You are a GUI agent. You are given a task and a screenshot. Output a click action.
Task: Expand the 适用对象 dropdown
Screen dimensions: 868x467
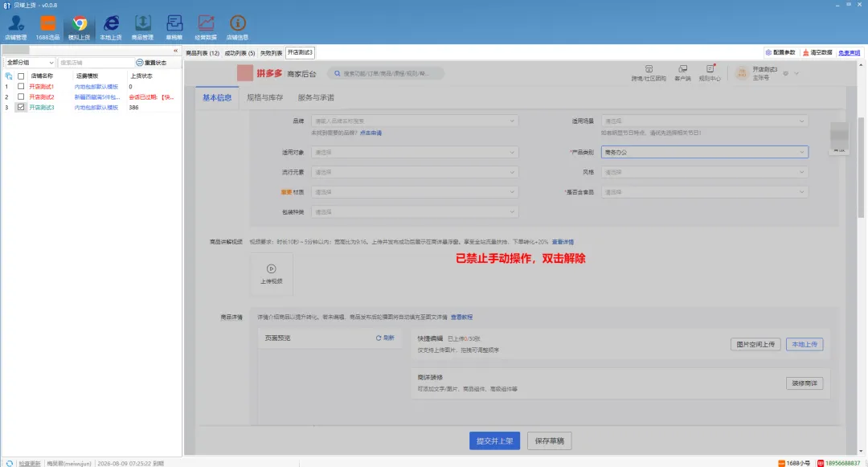(x=415, y=152)
